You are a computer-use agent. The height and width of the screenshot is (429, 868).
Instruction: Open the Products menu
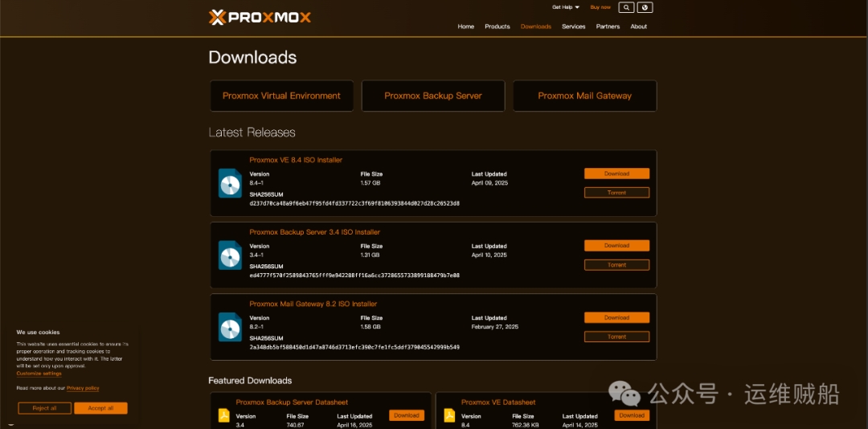click(x=497, y=27)
